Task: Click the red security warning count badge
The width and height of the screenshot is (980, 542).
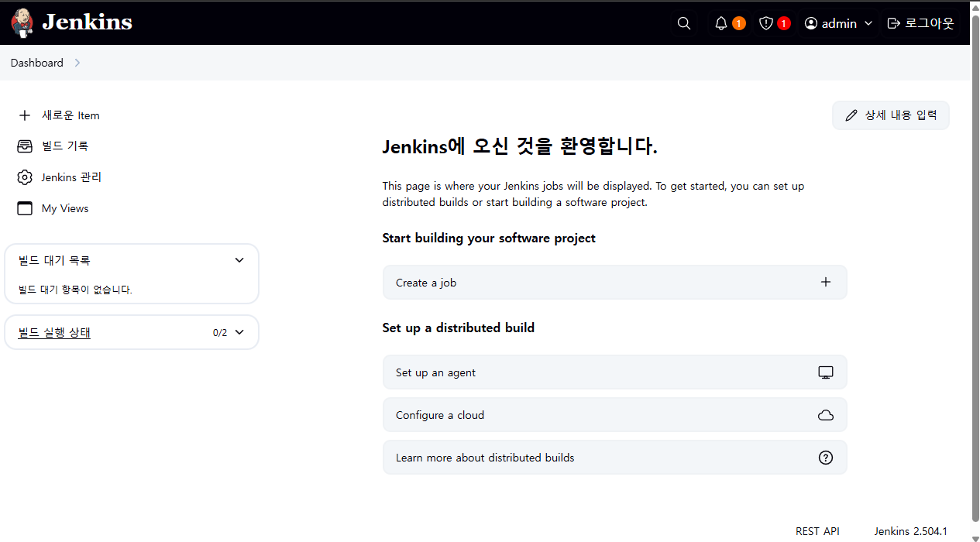Action: click(784, 23)
